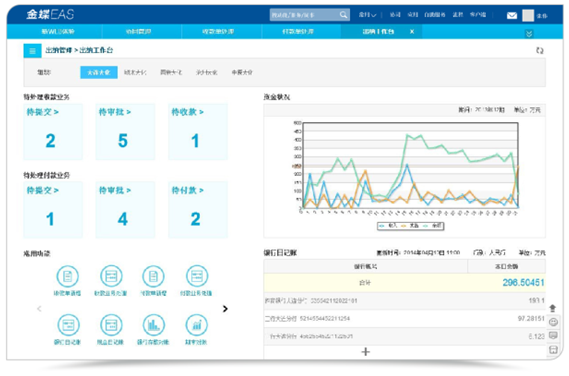569x376 pixels.
Task: Open the 银行存款对账 bar-chart shortcut icon
Action: pyautogui.click(x=153, y=325)
